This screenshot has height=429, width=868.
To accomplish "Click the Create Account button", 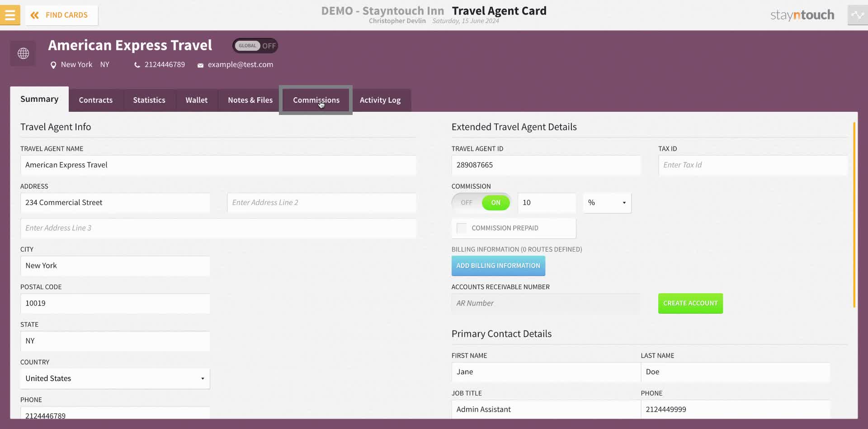I will [x=690, y=304].
